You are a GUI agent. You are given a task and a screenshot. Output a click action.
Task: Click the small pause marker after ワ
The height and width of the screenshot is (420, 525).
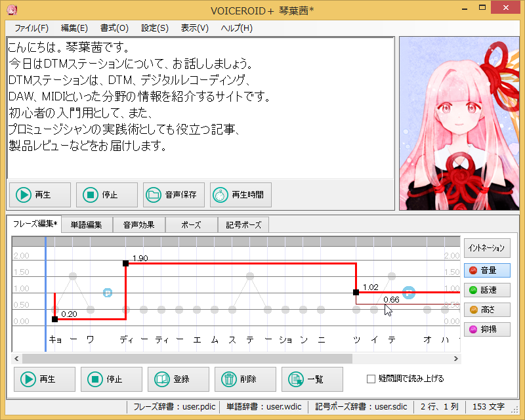tap(108, 293)
